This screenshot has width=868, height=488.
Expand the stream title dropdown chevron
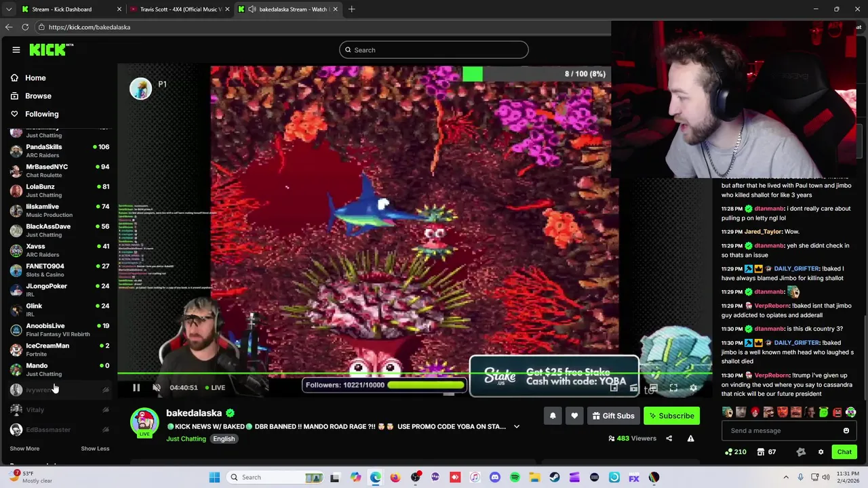(x=517, y=426)
